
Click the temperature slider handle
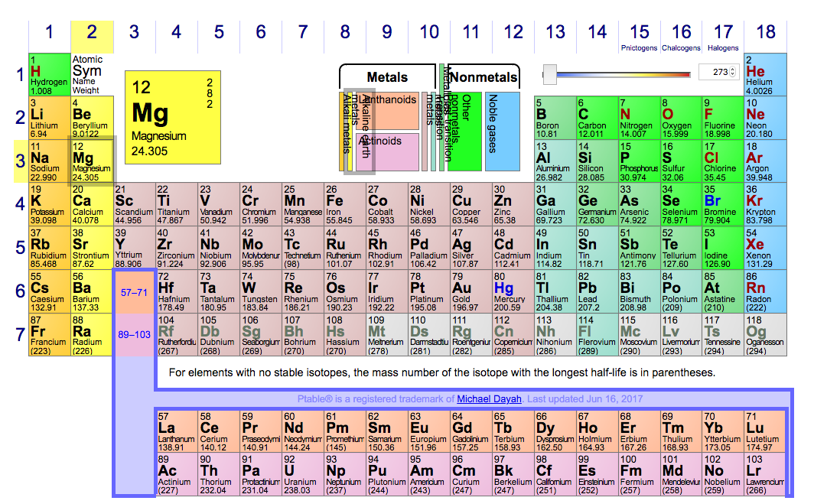click(x=549, y=74)
